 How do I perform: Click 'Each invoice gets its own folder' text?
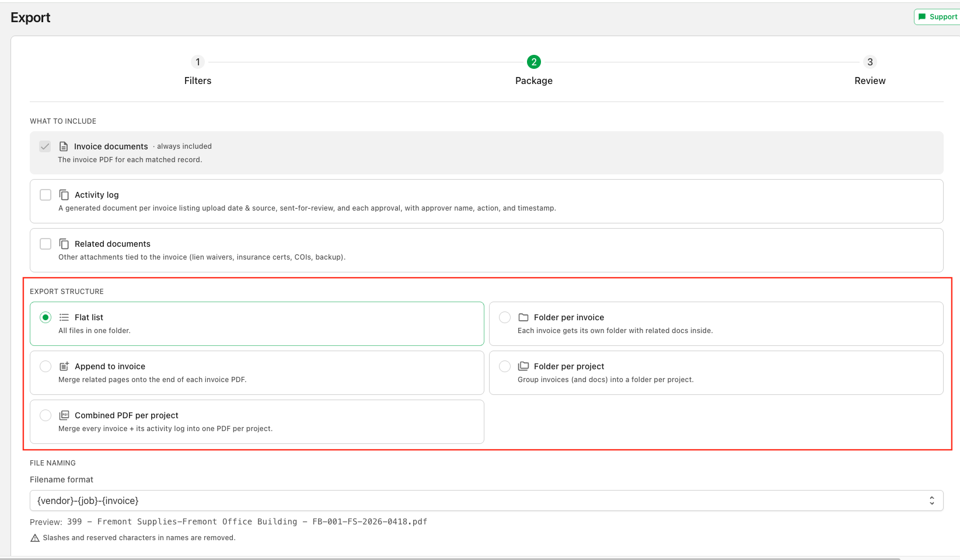tap(615, 331)
